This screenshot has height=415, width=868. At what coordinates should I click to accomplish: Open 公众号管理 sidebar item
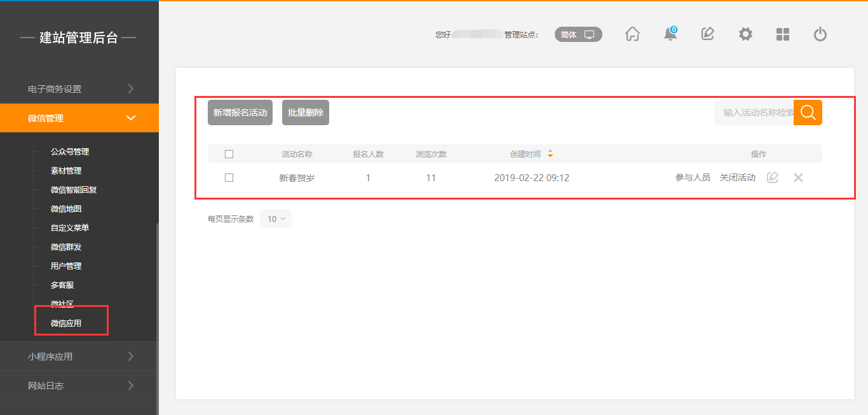70,152
